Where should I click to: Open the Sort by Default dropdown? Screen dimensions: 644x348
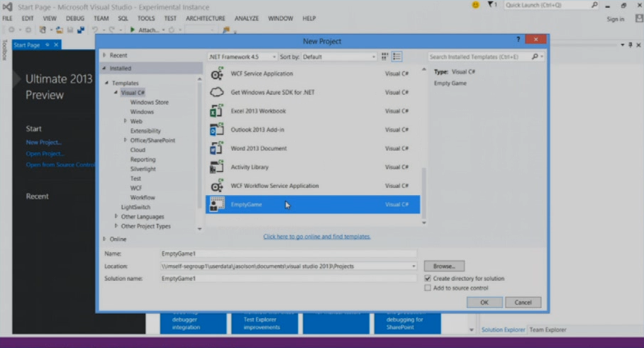pos(339,57)
